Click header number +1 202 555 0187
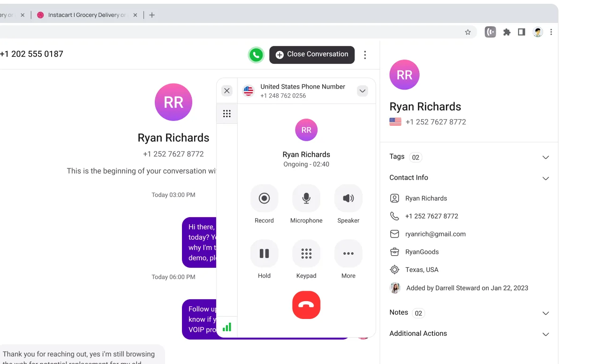 click(x=31, y=54)
